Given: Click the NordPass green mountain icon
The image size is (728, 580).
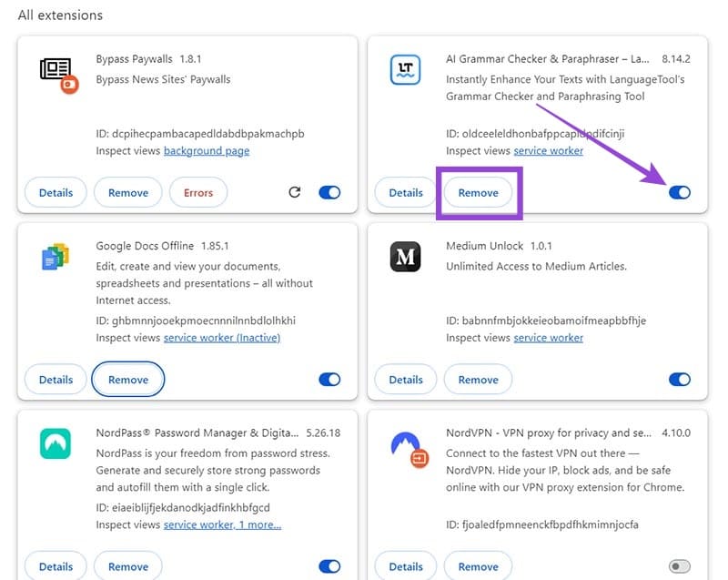Looking at the screenshot, I should [56, 443].
